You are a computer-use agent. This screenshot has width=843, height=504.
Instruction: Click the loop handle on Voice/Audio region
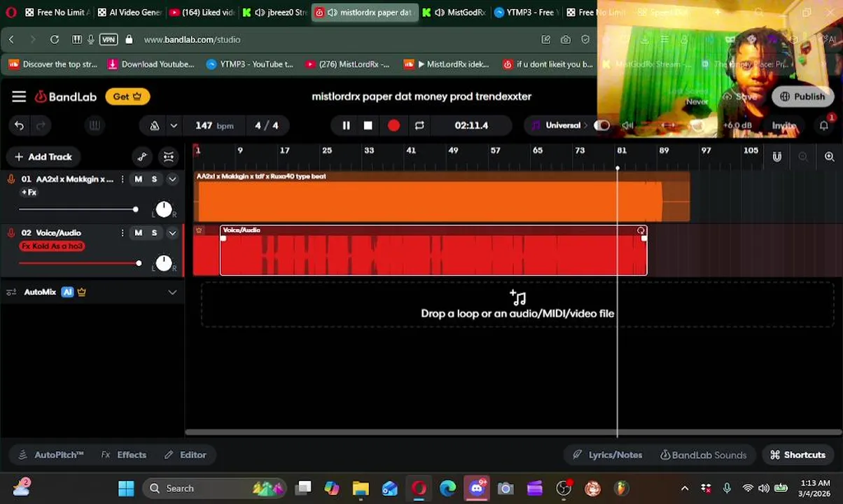[x=641, y=231]
